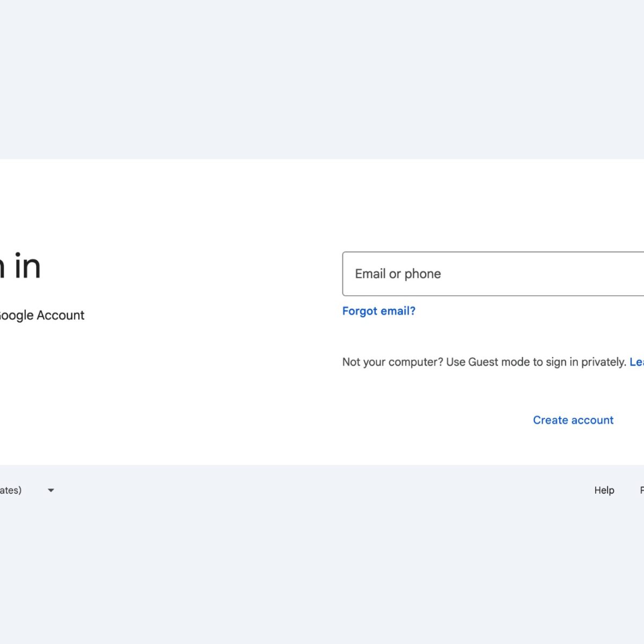This screenshot has height=644, width=644.
Task: Click the cut-off "Learn more" link
Action: (637, 362)
